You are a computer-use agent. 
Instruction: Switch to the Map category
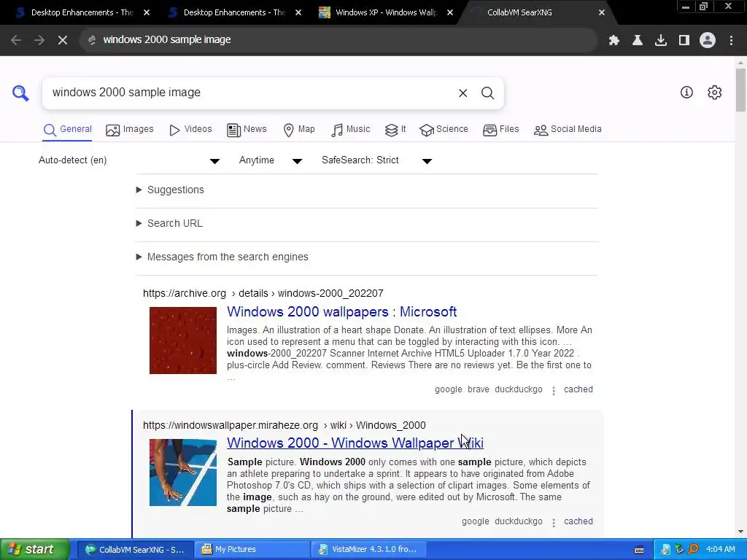click(298, 130)
